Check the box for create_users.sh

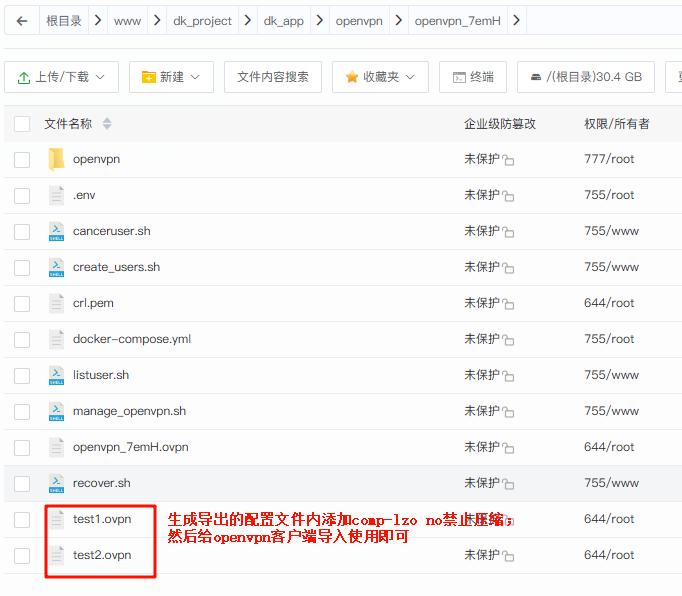pos(22,267)
